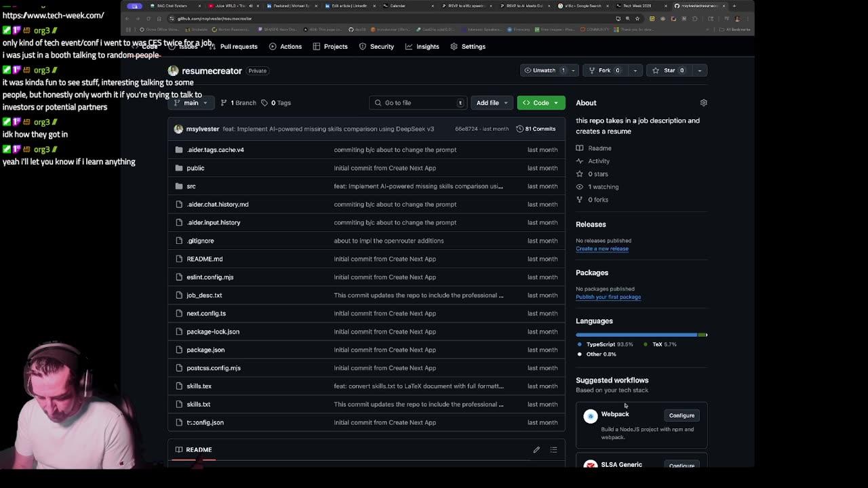Open the eslint.config.mjs file
The width and height of the screenshot is (868, 488).
[210, 277]
